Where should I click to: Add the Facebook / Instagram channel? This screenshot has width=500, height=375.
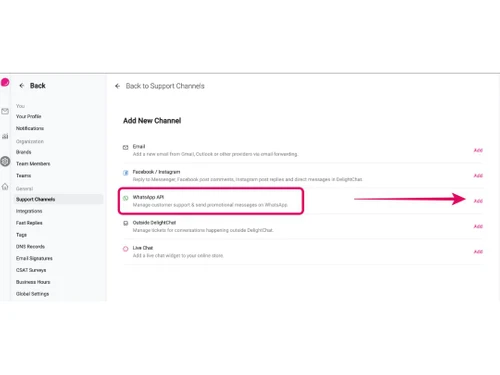click(x=478, y=176)
